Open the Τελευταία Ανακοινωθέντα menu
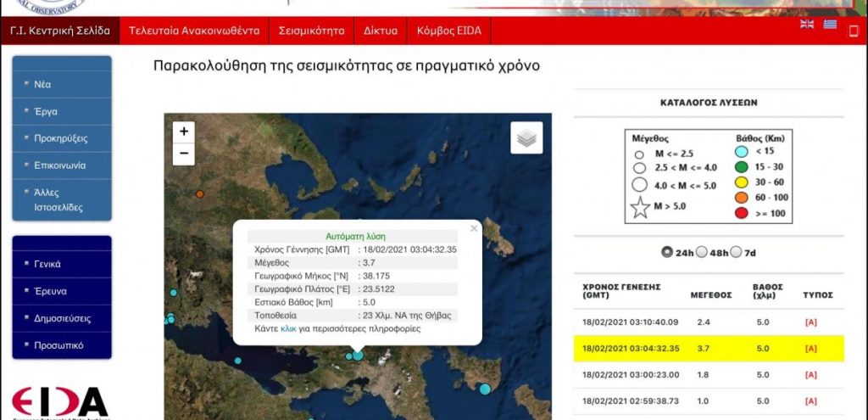 194,31
